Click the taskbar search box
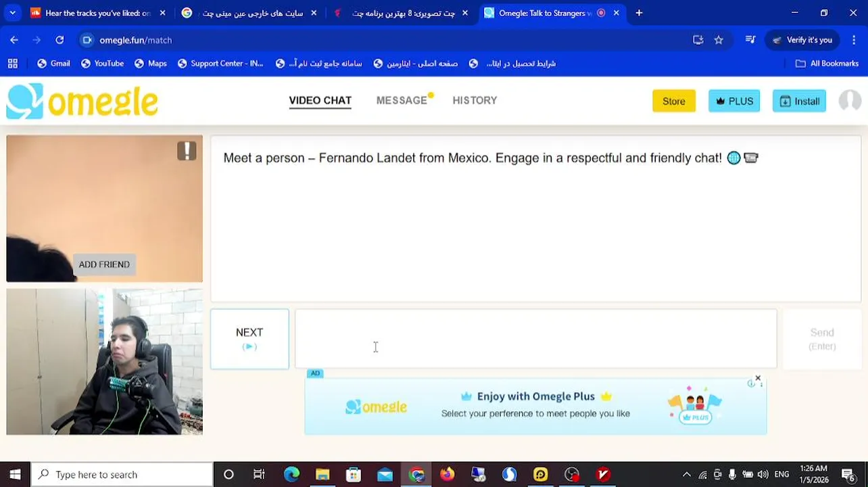 coord(122,474)
